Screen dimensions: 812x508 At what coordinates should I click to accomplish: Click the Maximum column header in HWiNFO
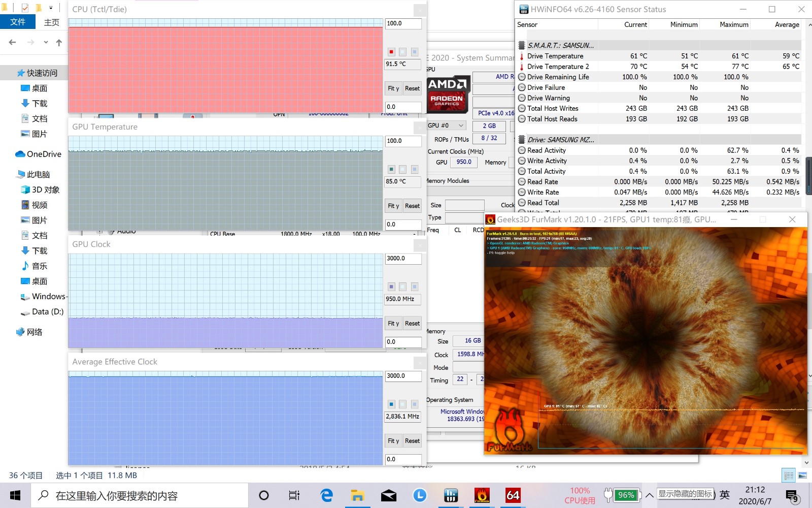[734, 24]
